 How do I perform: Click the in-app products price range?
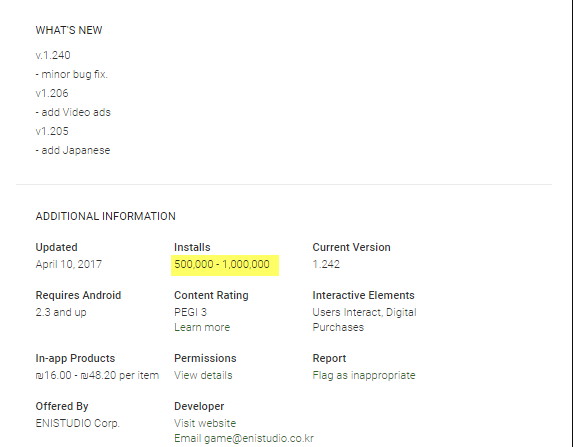(97, 375)
